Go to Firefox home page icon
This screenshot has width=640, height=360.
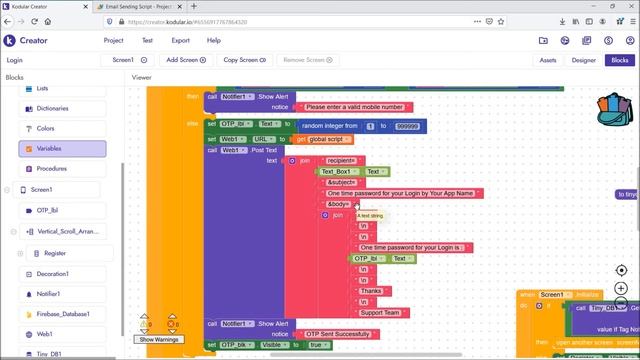click(48, 22)
